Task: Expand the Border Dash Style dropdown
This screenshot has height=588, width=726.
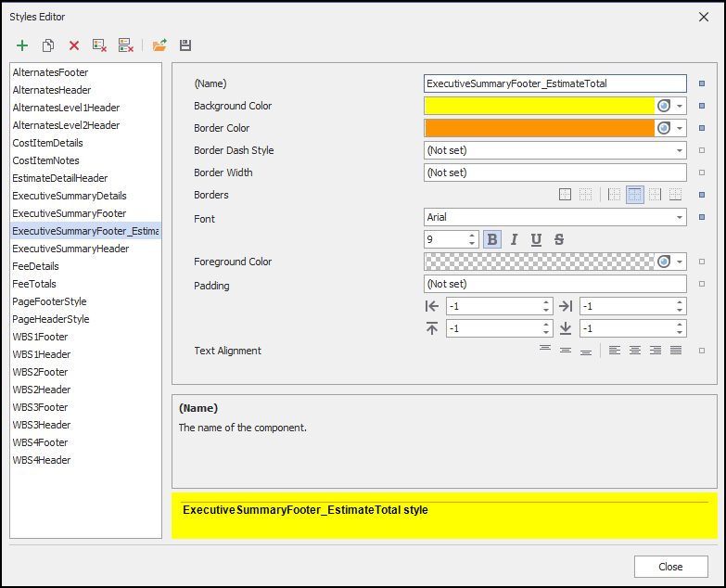Action: 680,150
